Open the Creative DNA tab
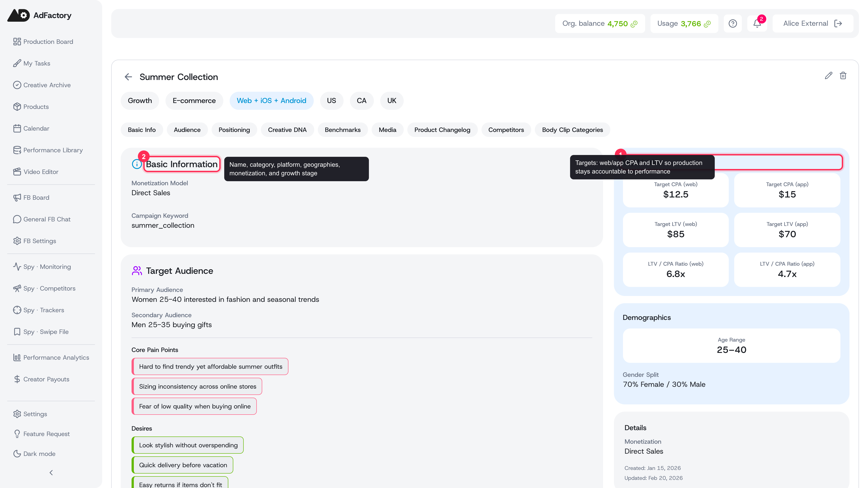 point(287,130)
